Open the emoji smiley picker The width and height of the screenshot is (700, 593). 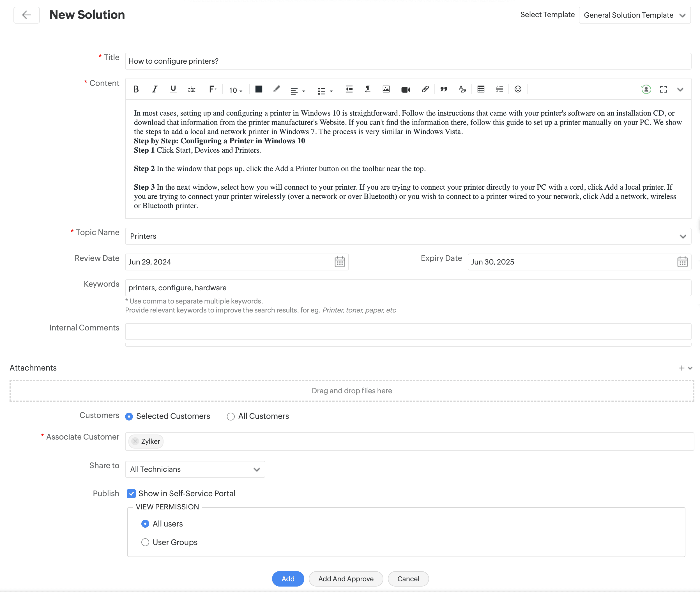pyautogui.click(x=518, y=89)
